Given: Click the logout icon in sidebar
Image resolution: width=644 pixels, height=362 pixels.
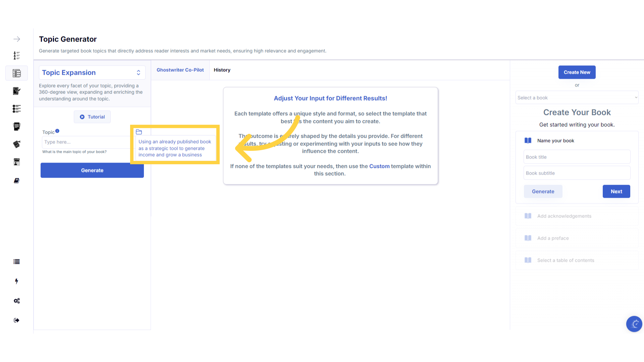Looking at the screenshot, I should click(x=16, y=320).
